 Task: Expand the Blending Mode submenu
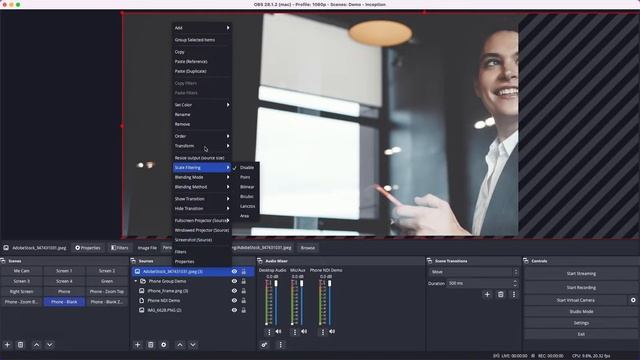(202, 178)
